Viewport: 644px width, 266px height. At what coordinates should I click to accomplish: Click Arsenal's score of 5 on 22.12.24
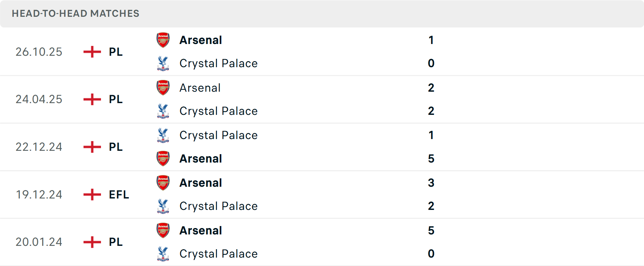tap(431, 159)
